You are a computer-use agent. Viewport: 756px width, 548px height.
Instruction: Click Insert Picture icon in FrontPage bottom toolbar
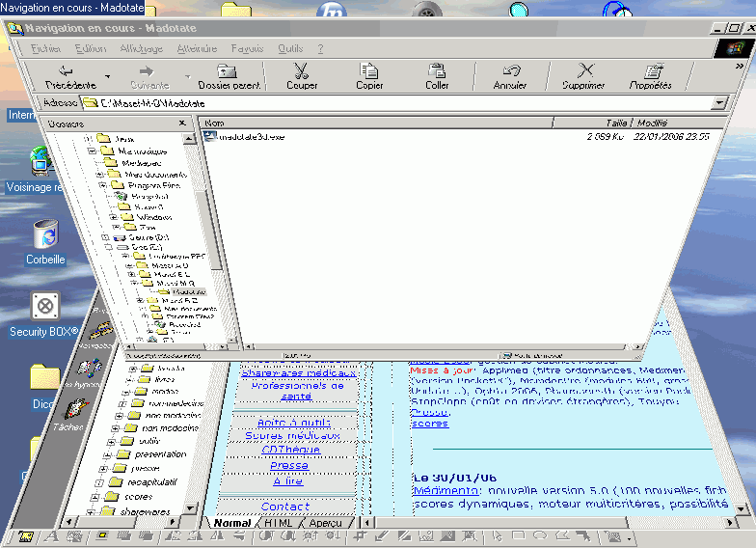pyautogui.click(x=25, y=536)
